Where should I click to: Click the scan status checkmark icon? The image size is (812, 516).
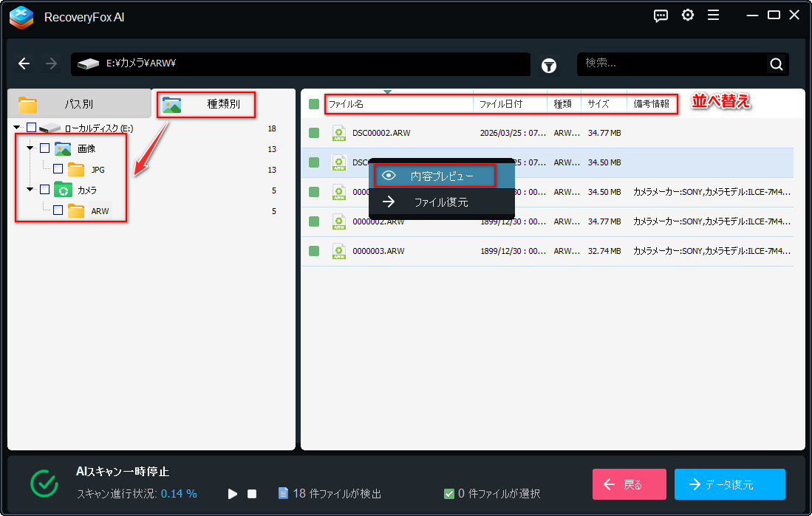click(x=44, y=484)
